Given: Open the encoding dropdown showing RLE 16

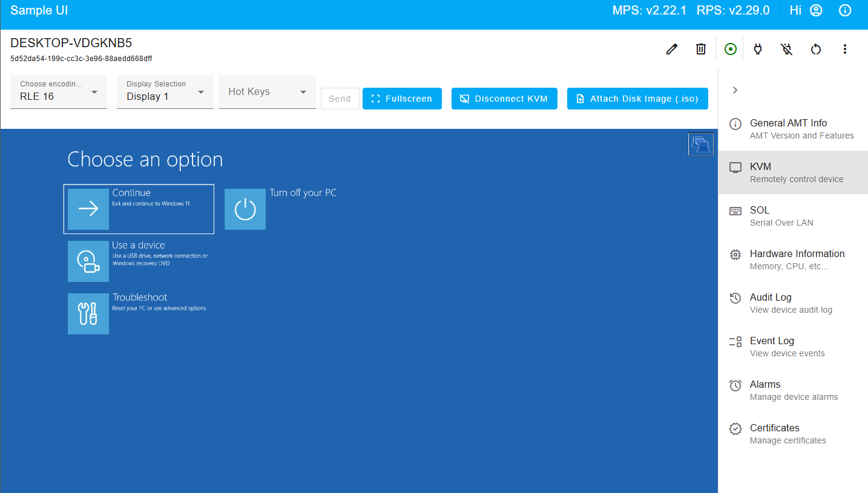Looking at the screenshot, I should (59, 92).
